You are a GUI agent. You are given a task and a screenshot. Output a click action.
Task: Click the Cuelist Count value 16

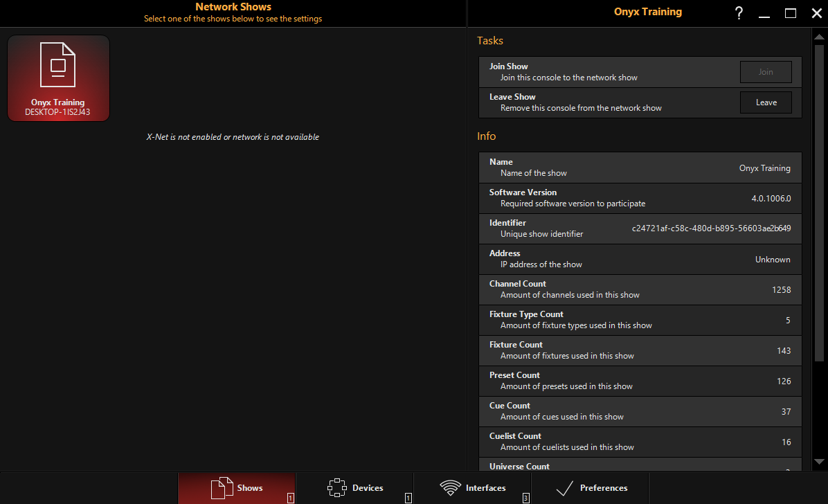(786, 442)
